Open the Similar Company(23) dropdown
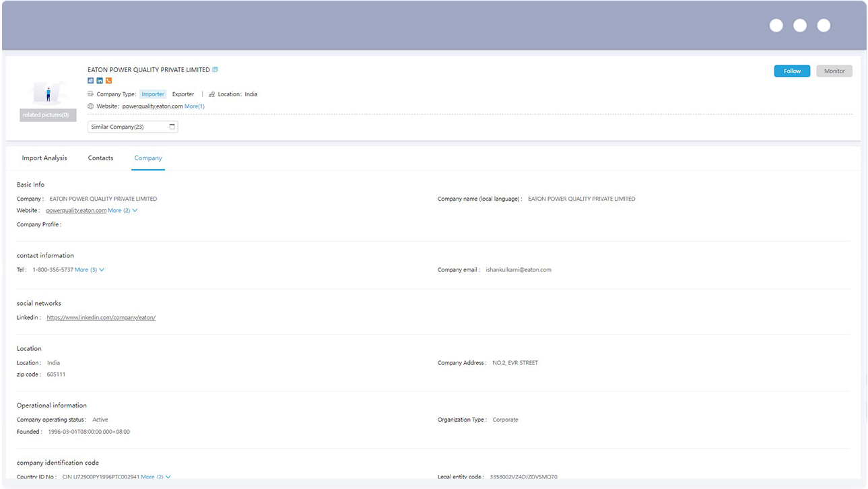Screen dimensions: 868x489 133,127
